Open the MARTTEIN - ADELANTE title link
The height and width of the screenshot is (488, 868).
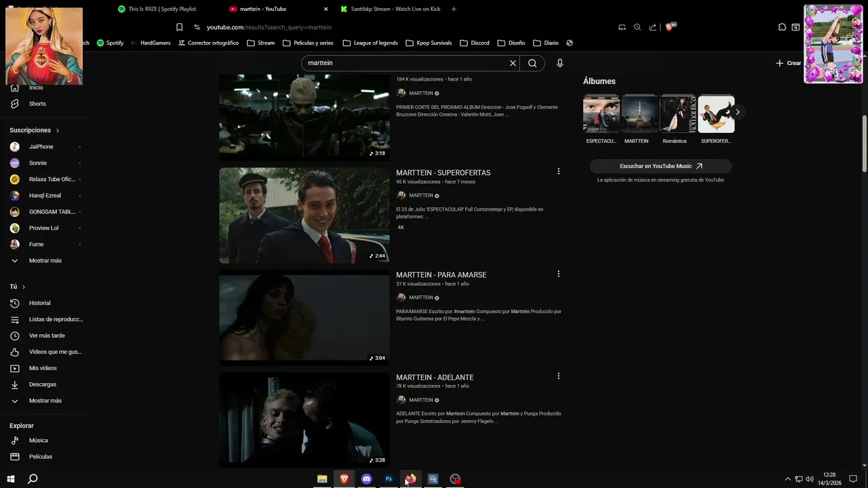pos(435,378)
